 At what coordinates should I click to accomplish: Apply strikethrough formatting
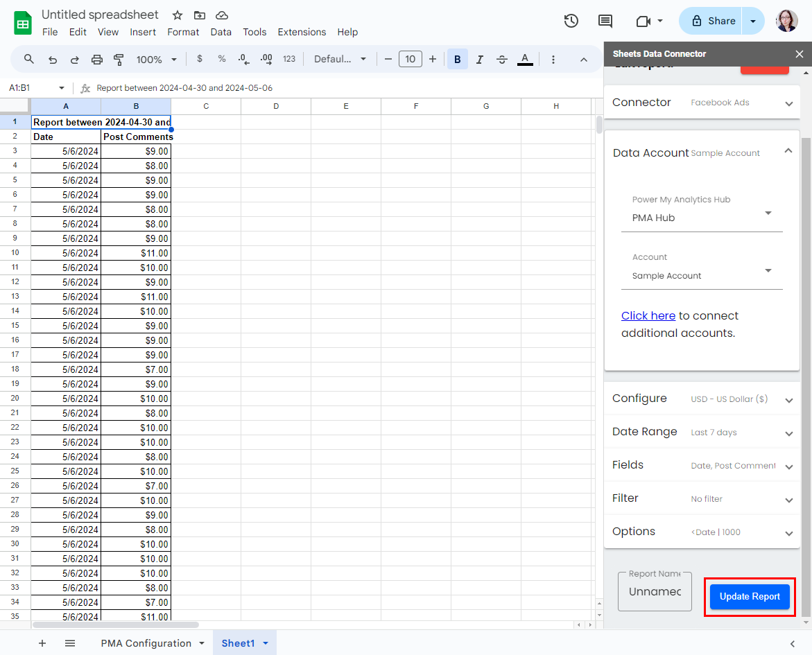pyautogui.click(x=502, y=60)
